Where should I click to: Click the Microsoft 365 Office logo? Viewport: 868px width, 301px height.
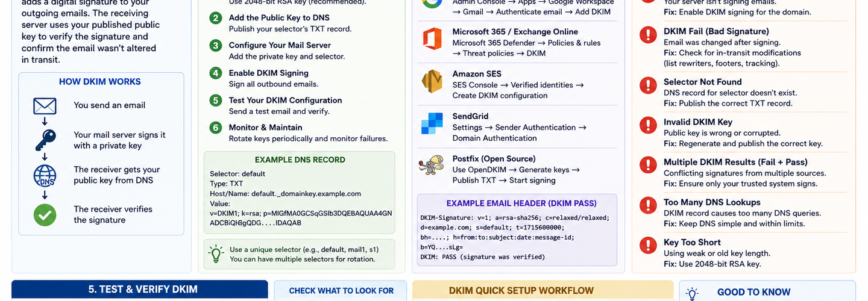432,40
